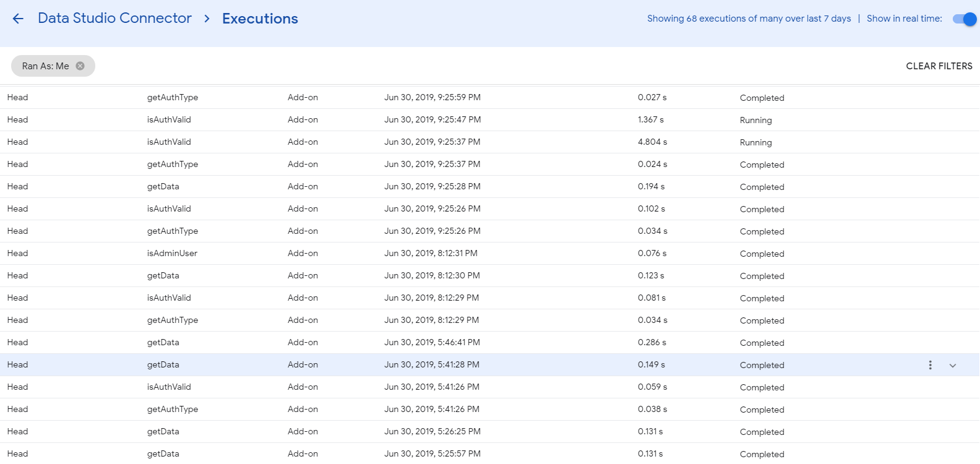Click the breadcrumb chevron separator icon
Viewport: 980px width, 464px height.
207,19
